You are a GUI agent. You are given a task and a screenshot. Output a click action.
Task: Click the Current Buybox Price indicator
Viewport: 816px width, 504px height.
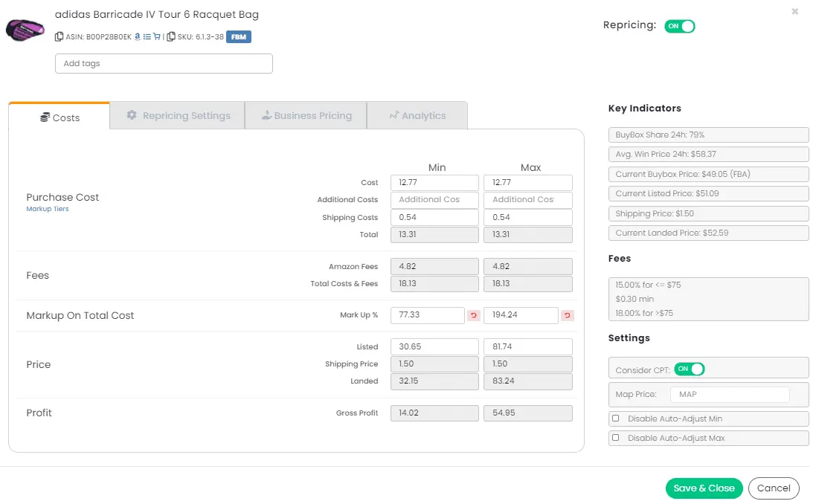[708, 174]
